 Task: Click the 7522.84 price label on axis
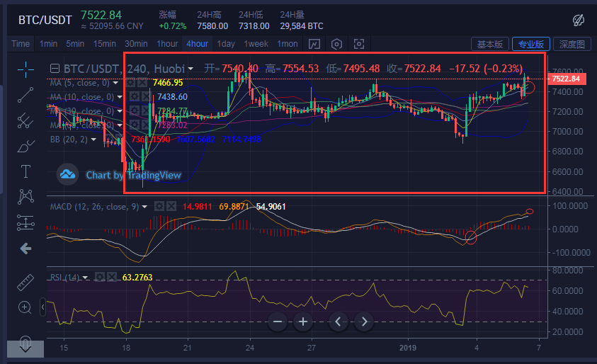pos(566,79)
